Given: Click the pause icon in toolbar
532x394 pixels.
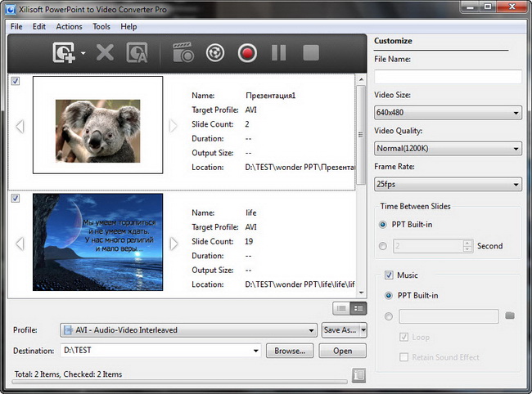Looking at the screenshot, I should pyautogui.click(x=278, y=54).
